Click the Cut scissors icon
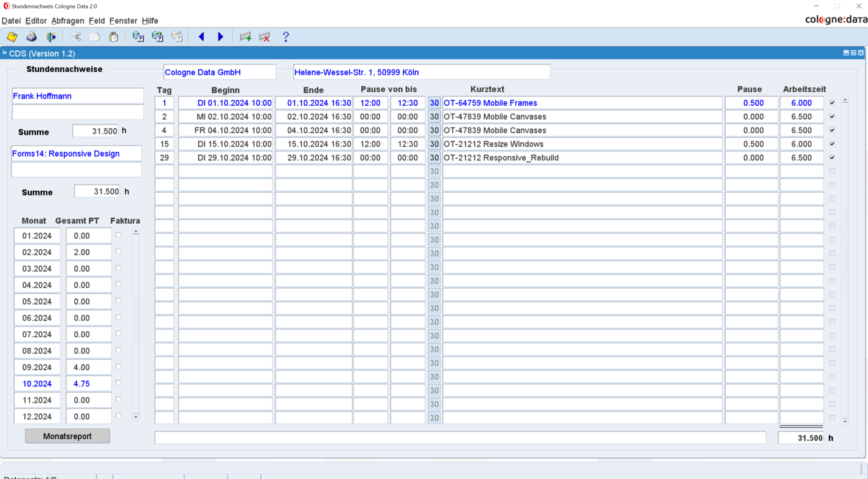 [75, 37]
